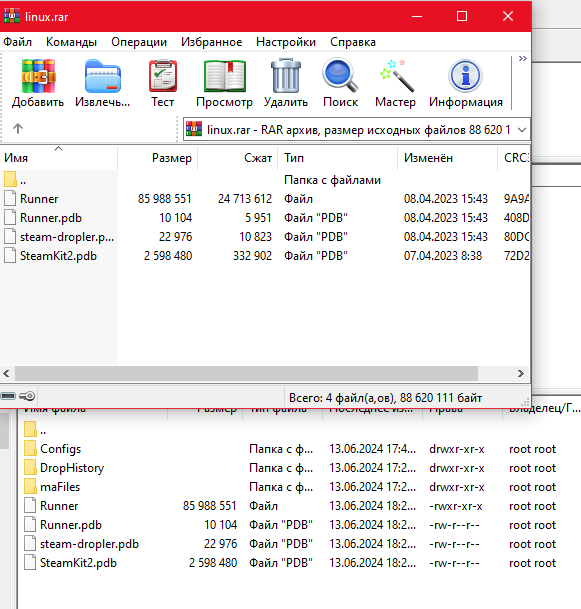Select steam-dropler.pdb in background window

(x=89, y=544)
